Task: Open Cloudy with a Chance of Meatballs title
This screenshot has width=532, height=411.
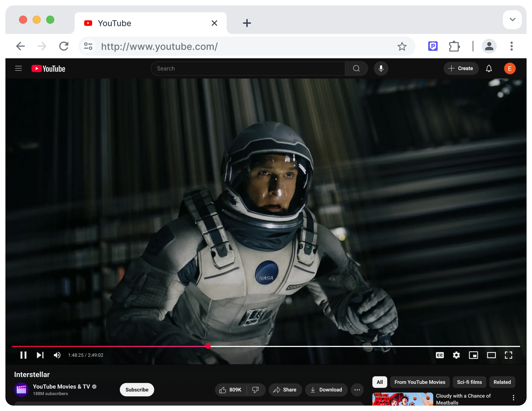Action: (463, 399)
